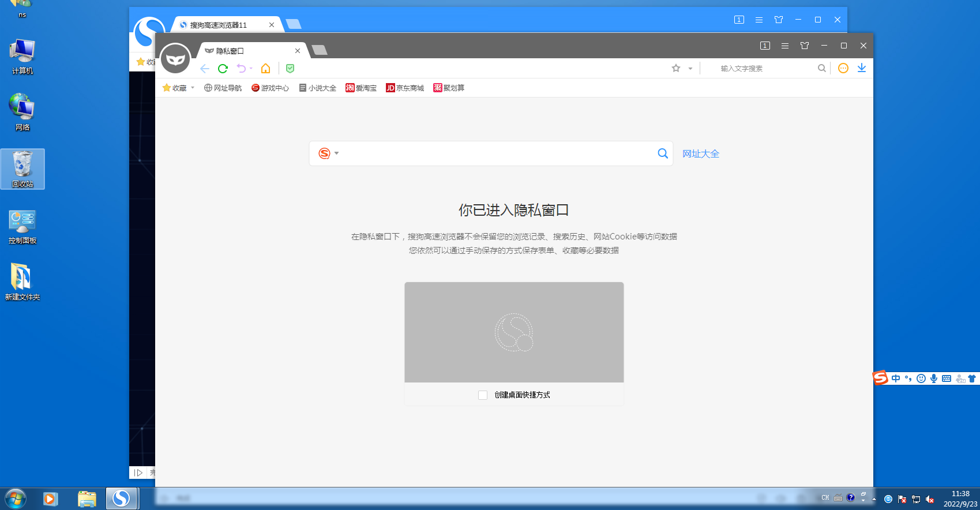Click tab count icon in background window
Image resolution: width=980 pixels, height=510 pixels.
(739, 20)
